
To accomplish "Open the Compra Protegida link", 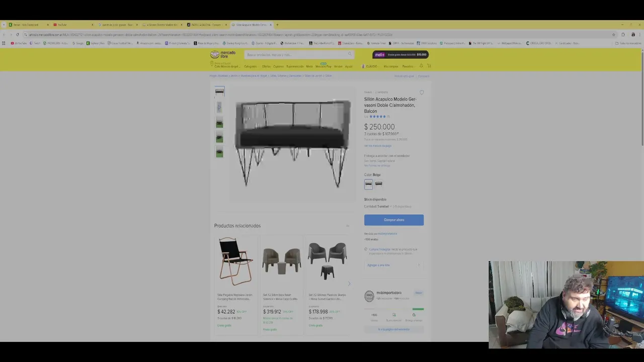I will coord(380,249).
